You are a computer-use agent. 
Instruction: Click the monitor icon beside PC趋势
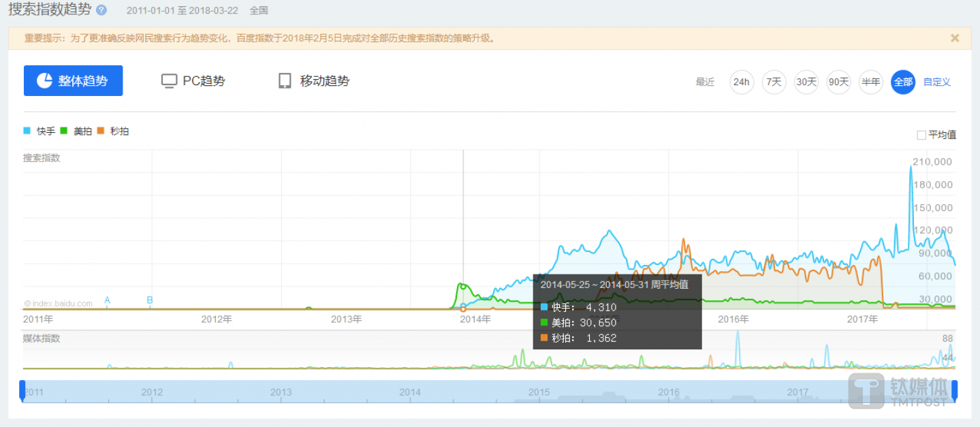pos(168,80)
